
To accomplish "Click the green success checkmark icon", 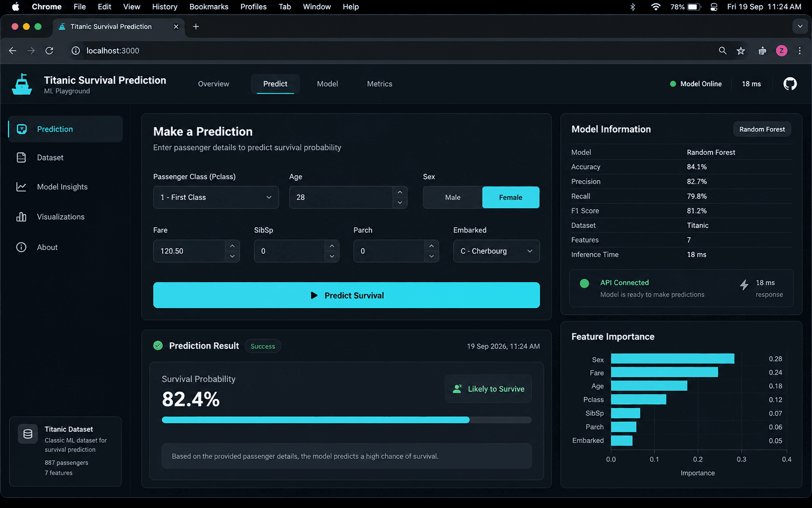I will pyautogui.click(x=158, y=346).
